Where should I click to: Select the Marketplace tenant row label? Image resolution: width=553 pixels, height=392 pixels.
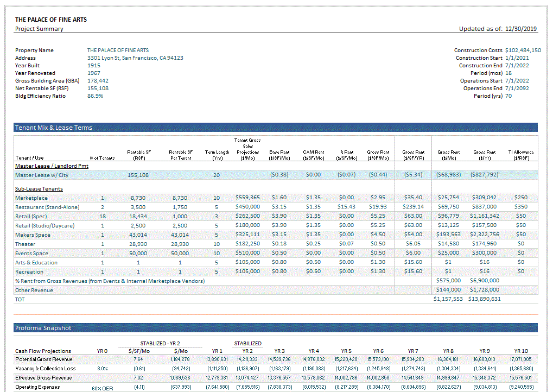(x=31, y=198)
